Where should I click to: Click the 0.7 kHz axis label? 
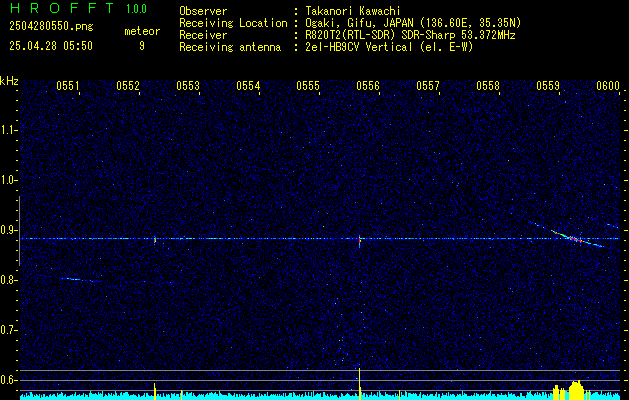(x=8, y=331)
